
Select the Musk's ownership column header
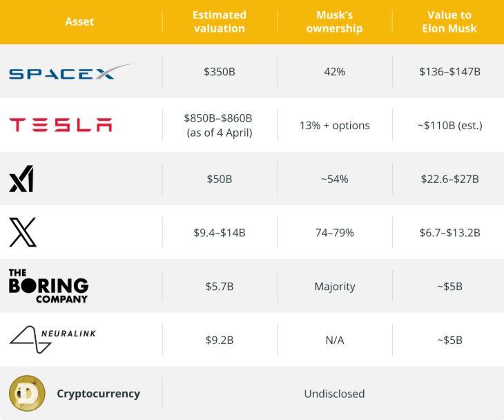(x=334, y=21)
